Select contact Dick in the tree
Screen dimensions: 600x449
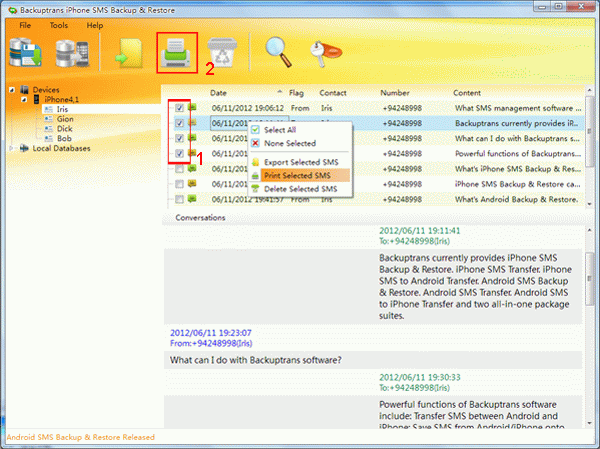(x=65, y=129)
